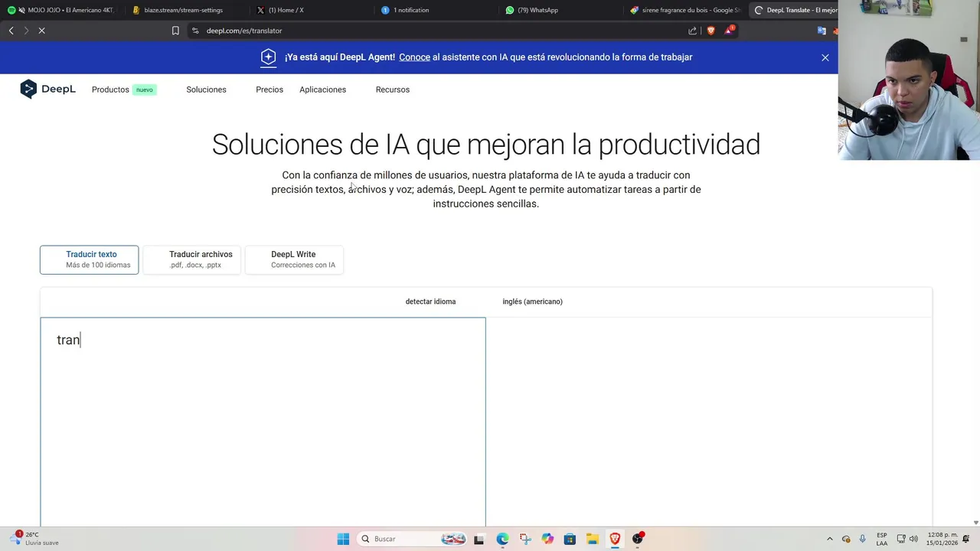Open the 'Conoce' link in the banner

414,57
